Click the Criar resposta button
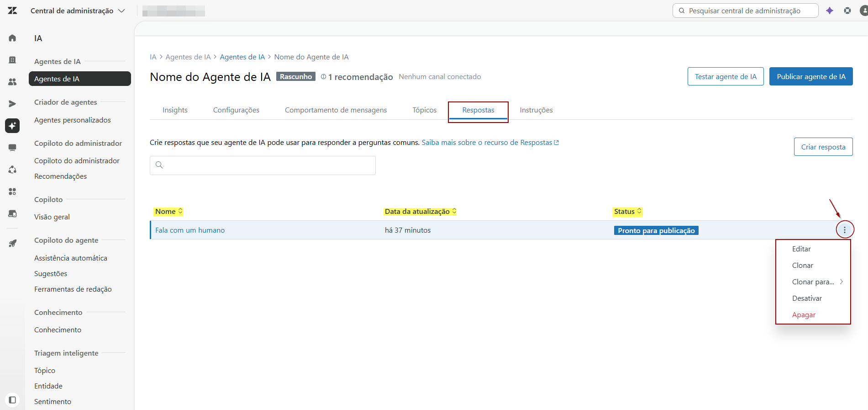The height and width of the screenshot is (410, 868). tap(823, 147)
